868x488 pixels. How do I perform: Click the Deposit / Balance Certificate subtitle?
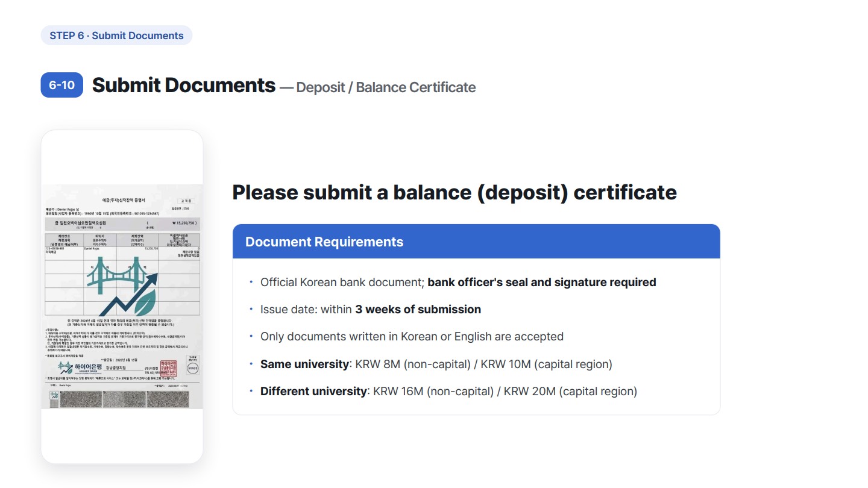[x=386, y=87]
